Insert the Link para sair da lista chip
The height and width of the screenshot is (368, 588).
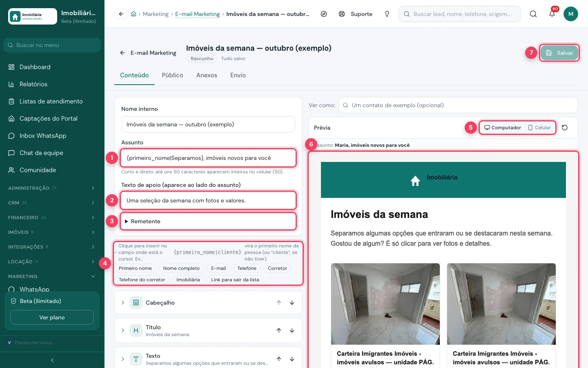[x=235, y=280]
